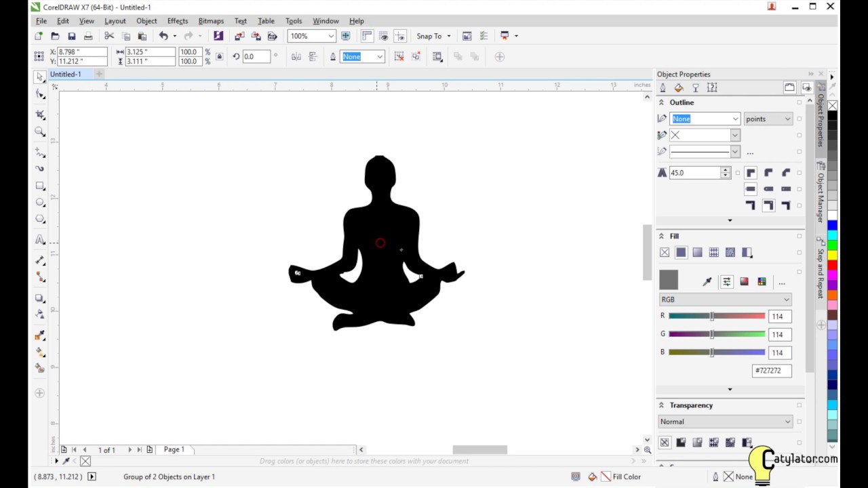Image resolution: width=868 pixels, height=488 pixels.
Task: Select the Rectangle tool
Action: point(40,186)
